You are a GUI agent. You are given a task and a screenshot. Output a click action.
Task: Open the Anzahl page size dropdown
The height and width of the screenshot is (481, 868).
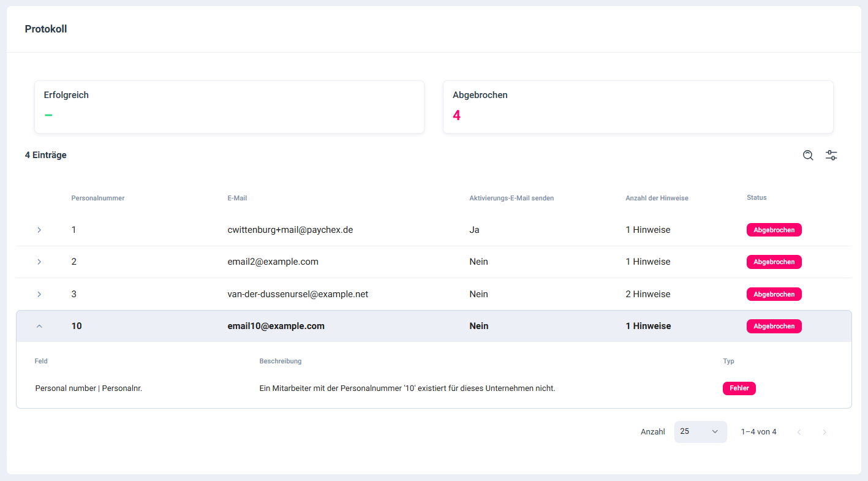pos(700,431)
